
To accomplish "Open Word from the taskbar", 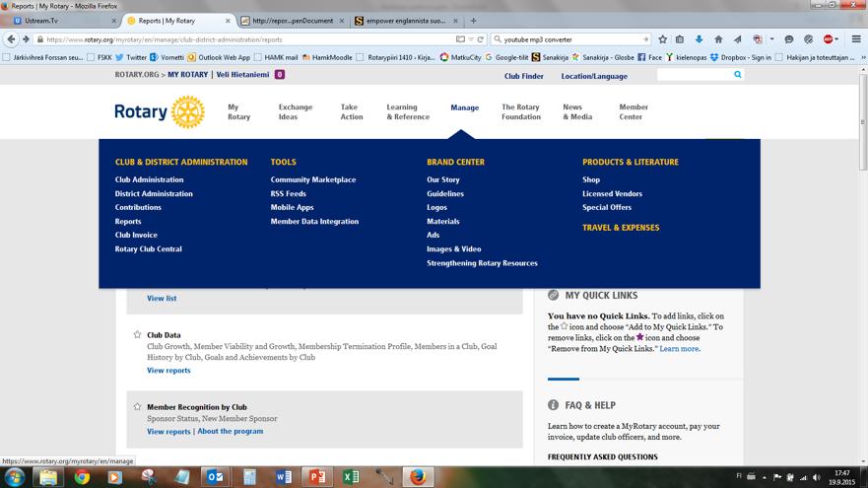I will tap(283, 477).
